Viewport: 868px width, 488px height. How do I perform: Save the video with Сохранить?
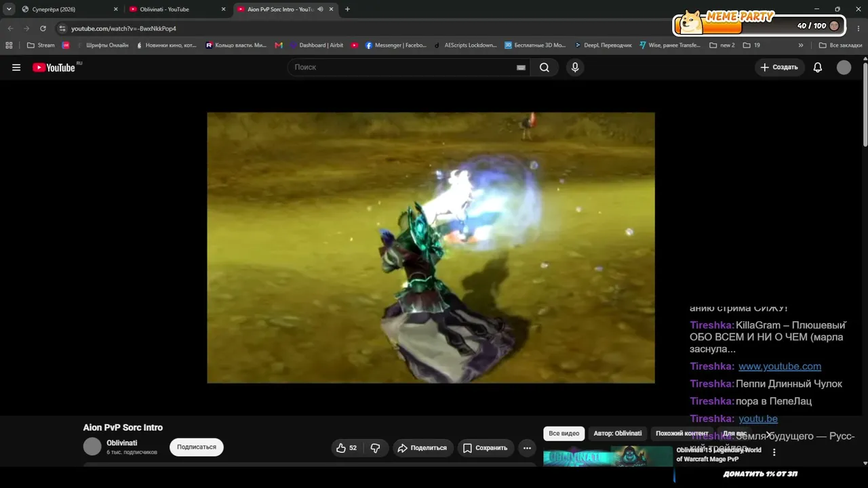coord(486,448)
